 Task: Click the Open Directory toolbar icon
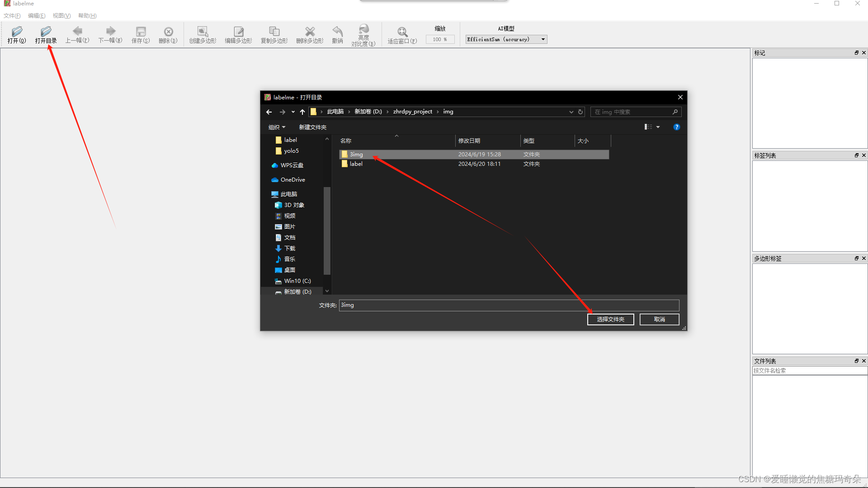click(x=46, y=32)
